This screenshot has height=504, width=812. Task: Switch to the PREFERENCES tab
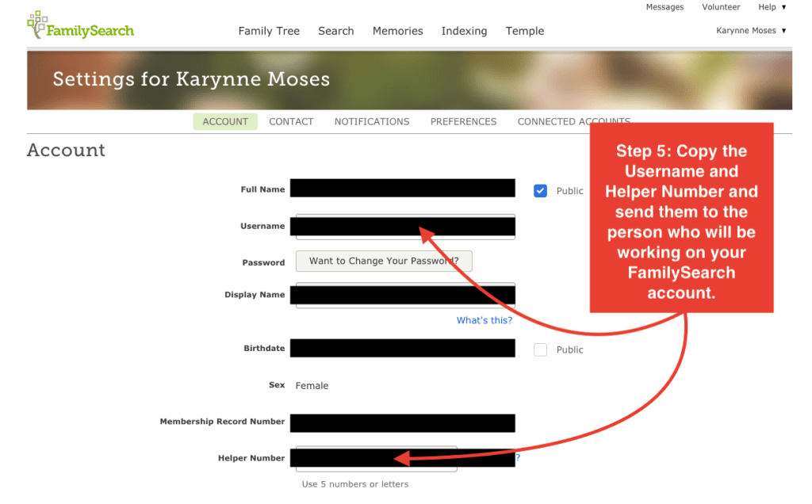click(x=463, y=121)
